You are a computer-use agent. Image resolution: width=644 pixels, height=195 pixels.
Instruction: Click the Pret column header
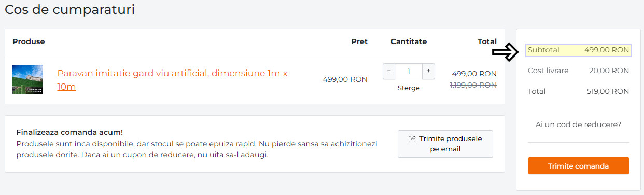coord(359,41)
